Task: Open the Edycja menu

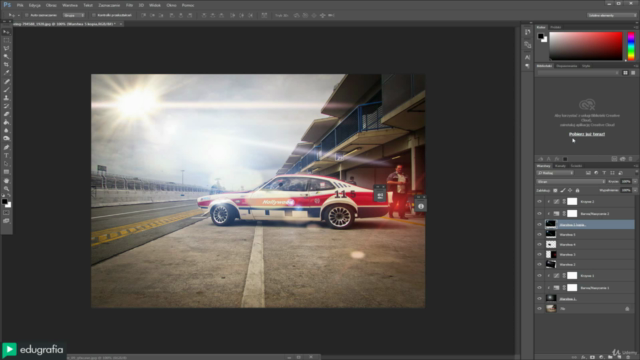Action: [x=35, y=5]
